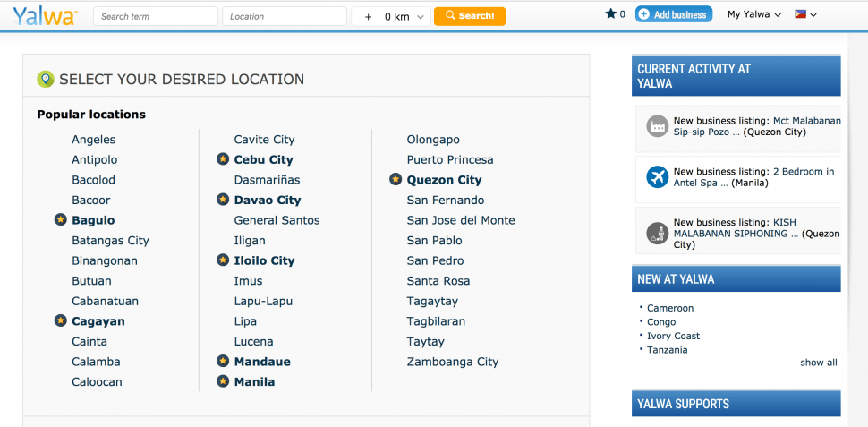Click the airplane icon for 2 Bedroom listing
Screen dimensions: 868x427
[657, 177]
